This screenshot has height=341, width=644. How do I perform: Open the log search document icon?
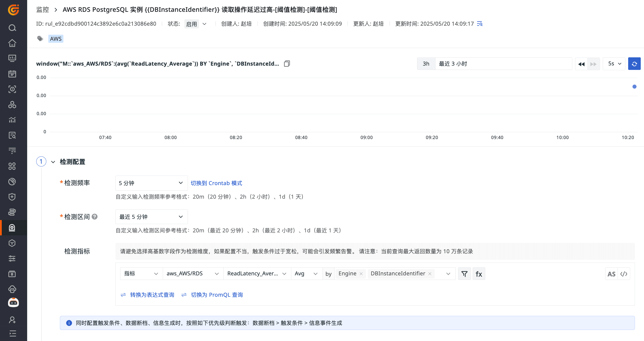point(12,135)
